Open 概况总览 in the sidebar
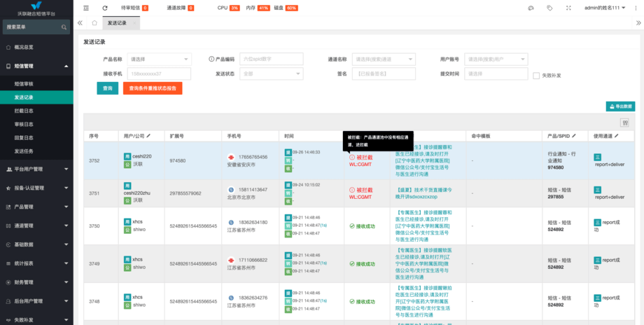The height and width of the screenshot is (325, 644). [36, 47]
